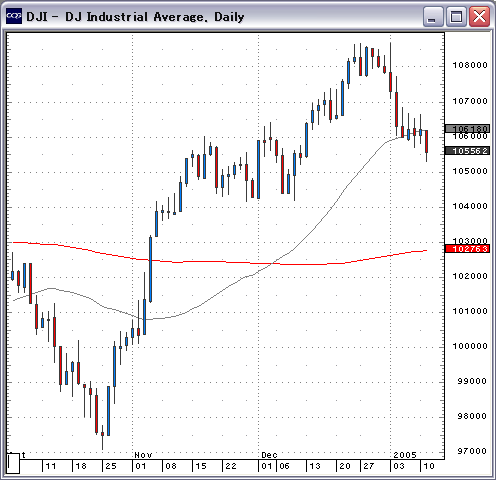Click date label 10 on time axis
Viewport: 496px width, 480px height.
coord(429,466)
